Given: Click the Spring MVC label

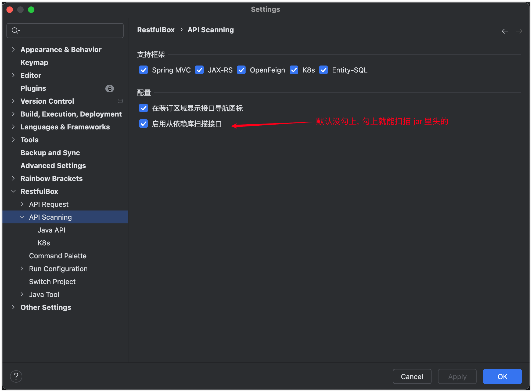Looking at the screenshot, I should [x=171, y=70].
